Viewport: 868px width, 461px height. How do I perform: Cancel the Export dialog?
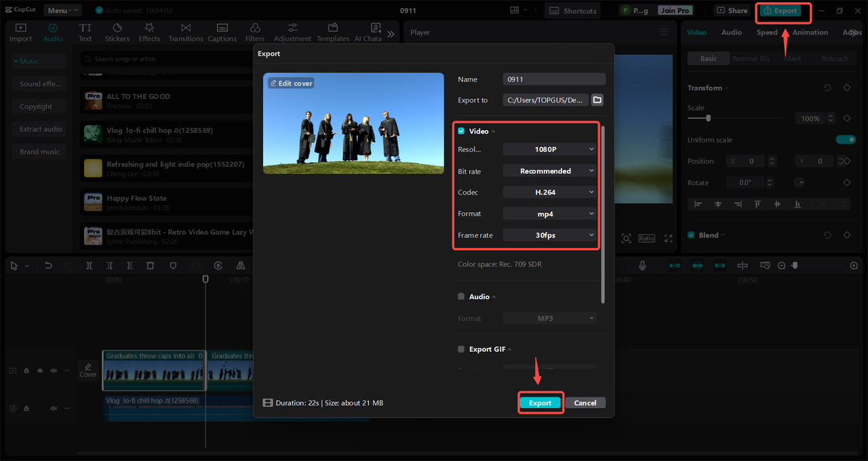pyautogui.click(x=585, y=403)
